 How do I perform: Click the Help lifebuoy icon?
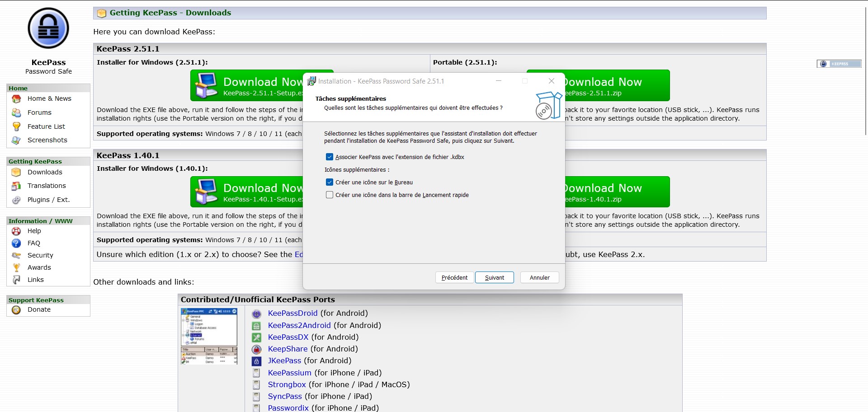[x=16, y=231]
